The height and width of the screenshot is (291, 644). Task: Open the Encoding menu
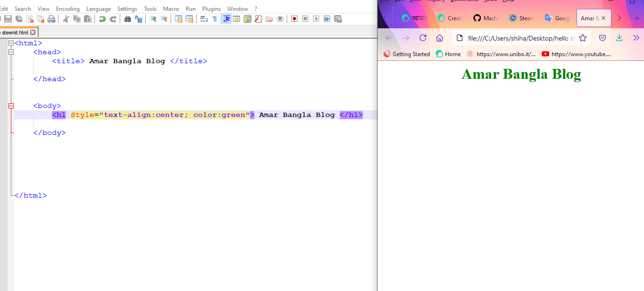click(x=68, y=9)
